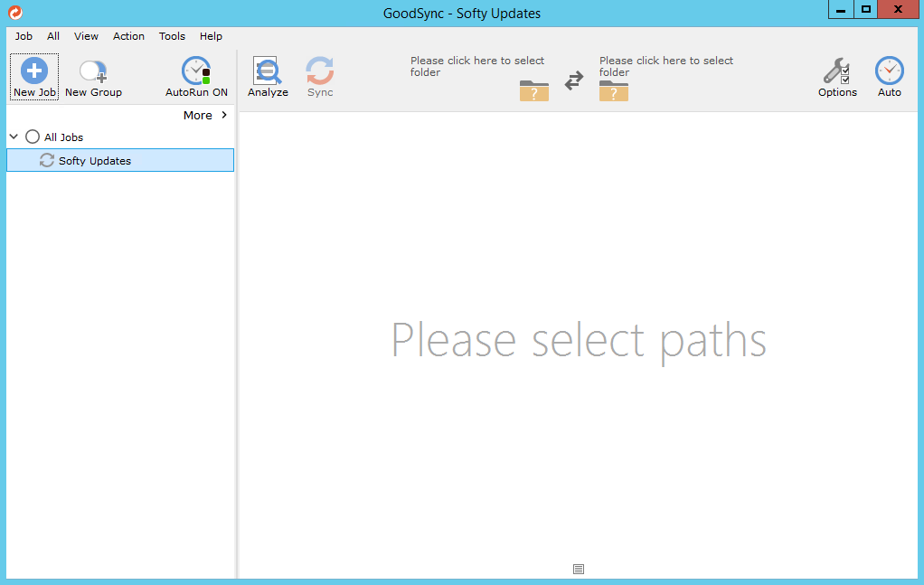924x585 pixels.
Task: Show the log panel icon at bottom
Action: click(x=579, y=569)
